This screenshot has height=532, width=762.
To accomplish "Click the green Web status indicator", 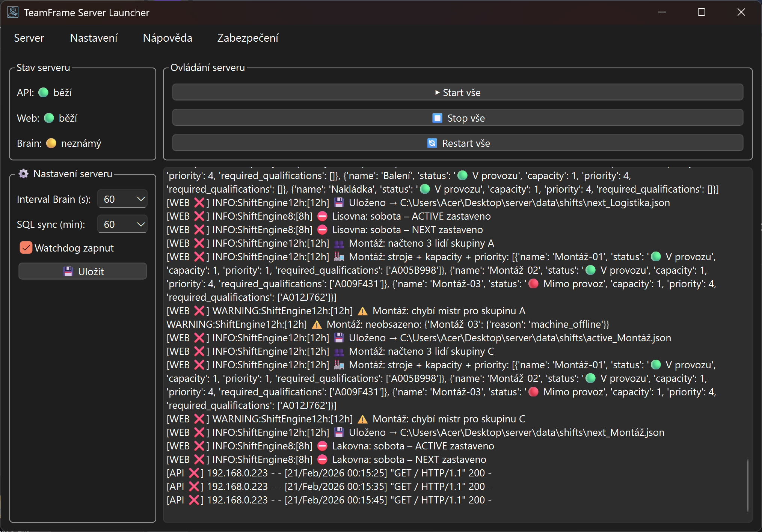I will pos(49,118).
